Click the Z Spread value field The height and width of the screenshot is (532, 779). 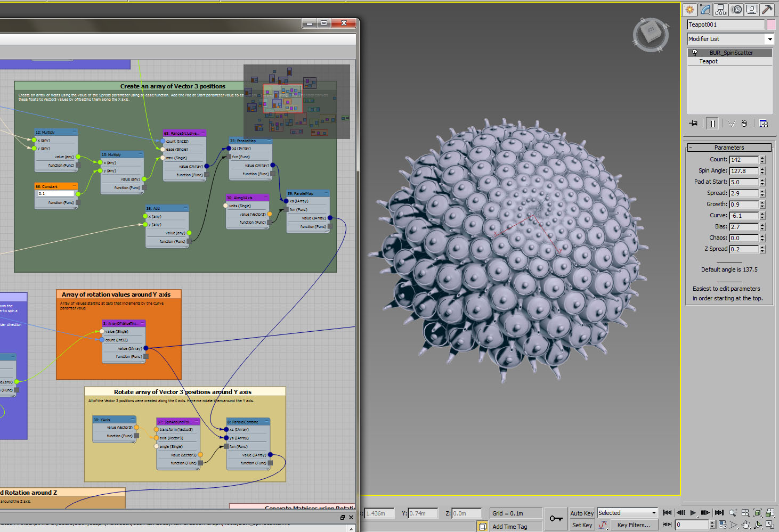[x=744, y=249]
